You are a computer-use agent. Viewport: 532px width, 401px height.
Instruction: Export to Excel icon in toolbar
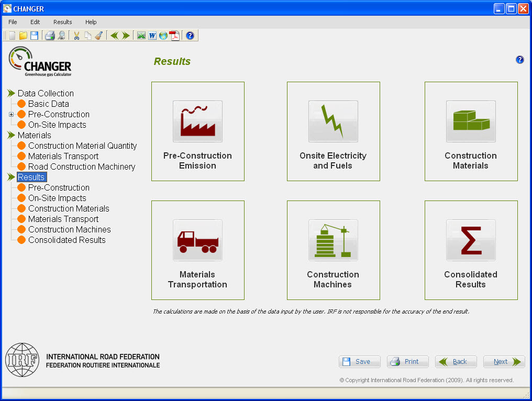tap(141, 36)
